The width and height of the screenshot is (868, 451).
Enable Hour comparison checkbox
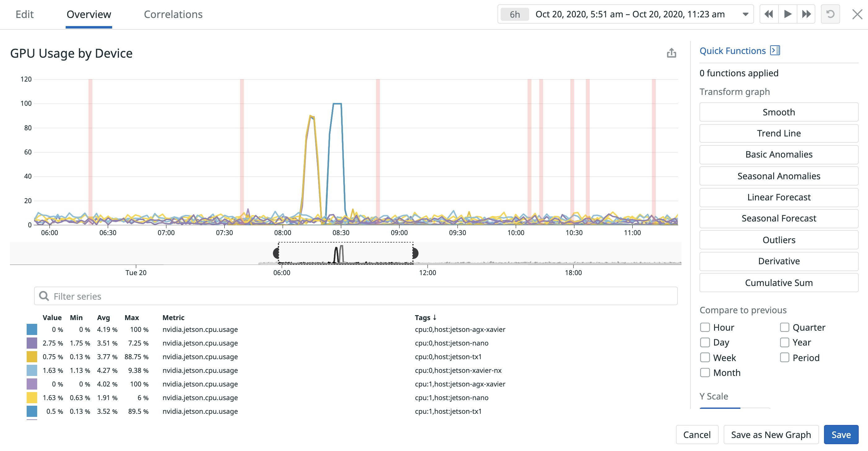pos(705,327)
